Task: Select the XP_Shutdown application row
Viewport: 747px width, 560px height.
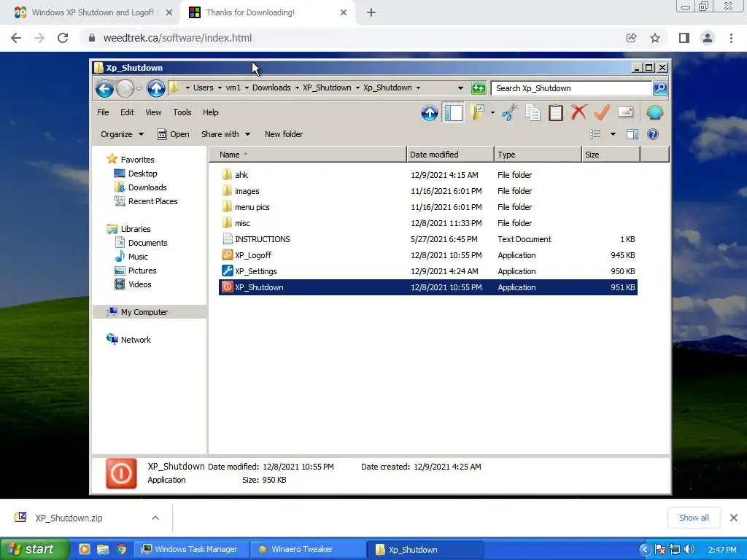Action: coord(427,287)
